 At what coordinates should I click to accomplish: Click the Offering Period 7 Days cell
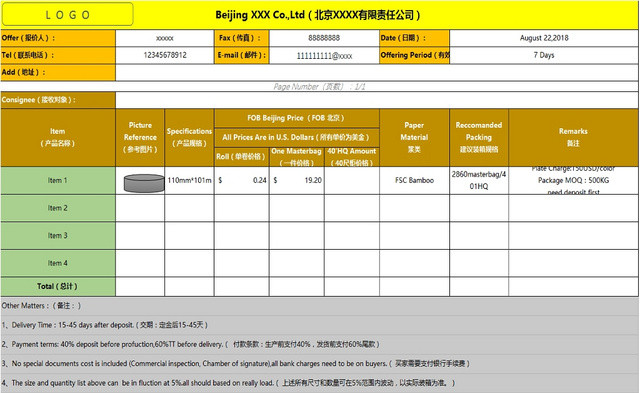(544, 55)
